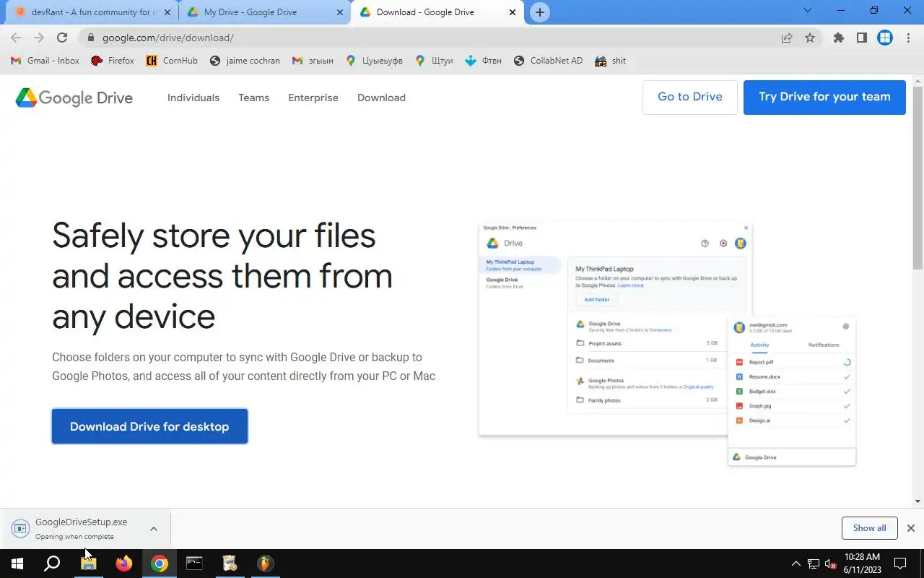
Task: Open the Щтуи maps bookmark
Action: pos(434,61)
